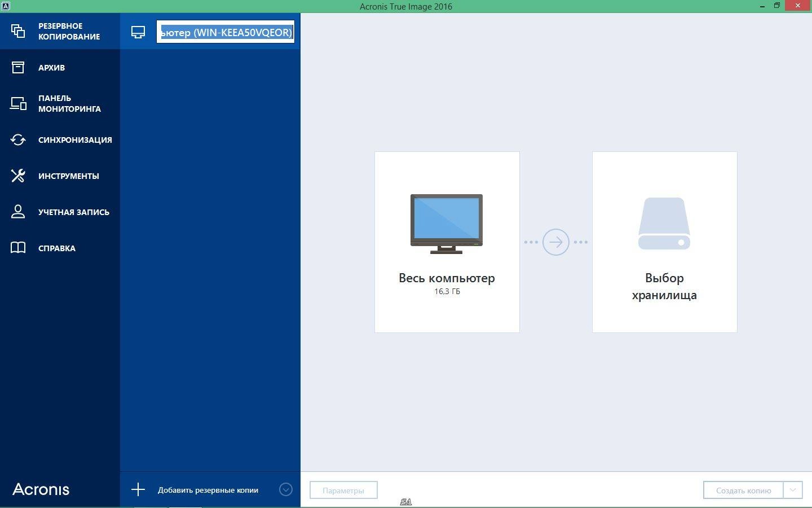The height and width of the screenshot is (508, 812).
Task: Close Acronis True Image 2016
Action: point(798,6)
